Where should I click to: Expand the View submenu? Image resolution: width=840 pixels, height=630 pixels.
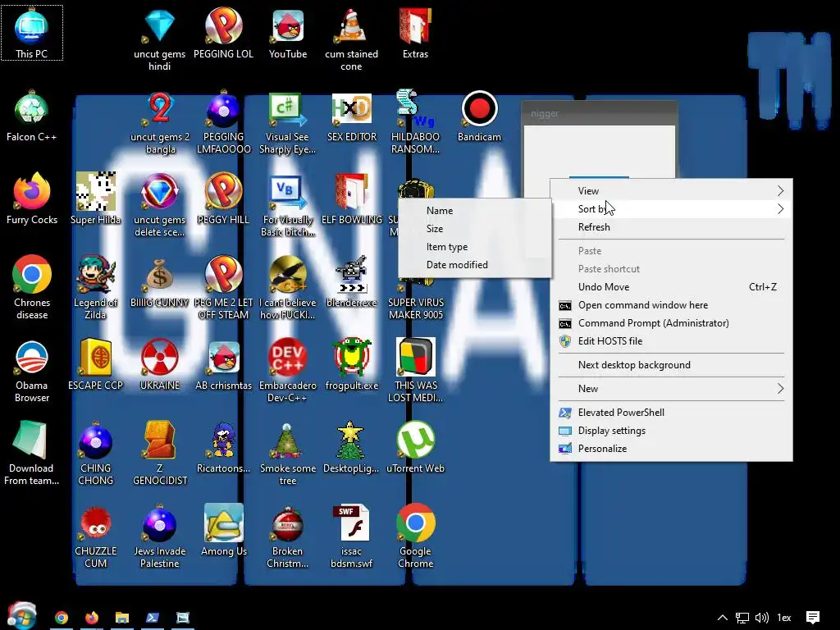pyautogui.click(x=671, y=190)
